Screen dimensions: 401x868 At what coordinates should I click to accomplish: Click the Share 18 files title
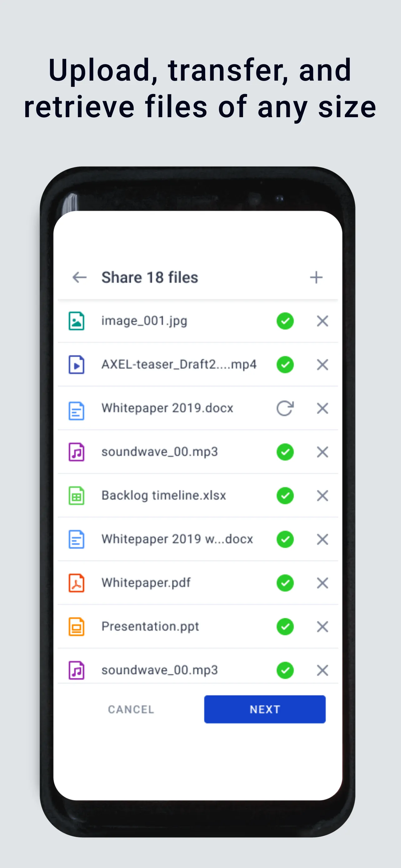[x=150, y=277]
